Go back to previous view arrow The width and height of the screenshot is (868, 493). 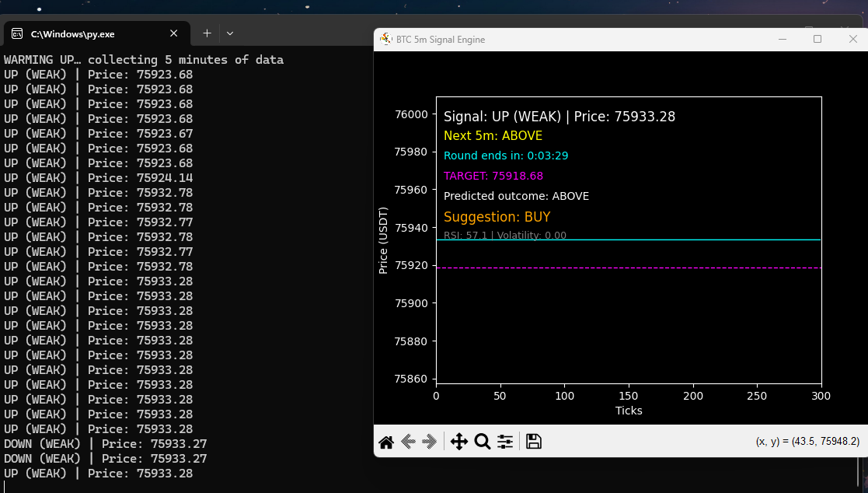(x=408, y=442)
